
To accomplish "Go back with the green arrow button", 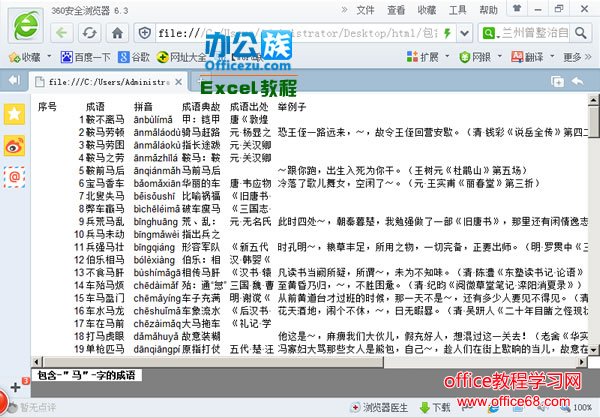I will (x=62, y=33).
